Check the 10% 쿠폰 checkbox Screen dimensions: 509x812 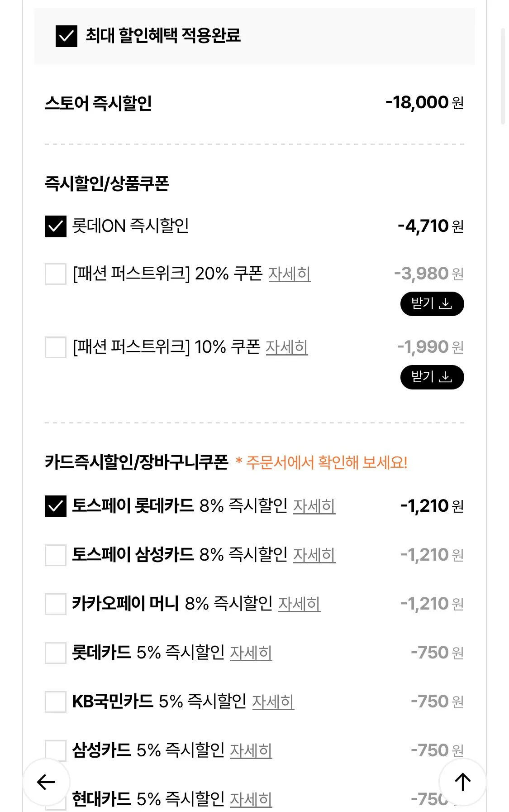click(56, 347)
